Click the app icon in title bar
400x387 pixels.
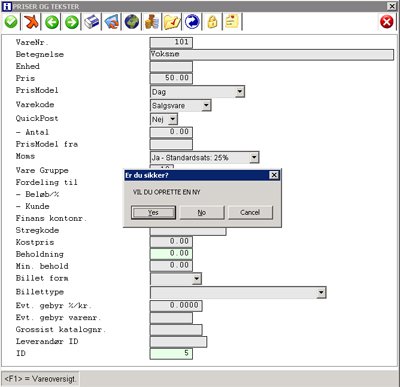coord(7,6)
